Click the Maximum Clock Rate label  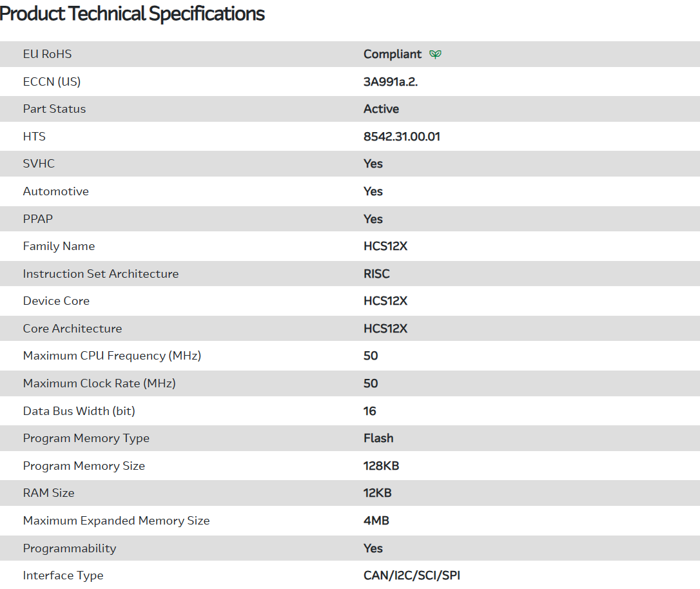tap(99, 383)
